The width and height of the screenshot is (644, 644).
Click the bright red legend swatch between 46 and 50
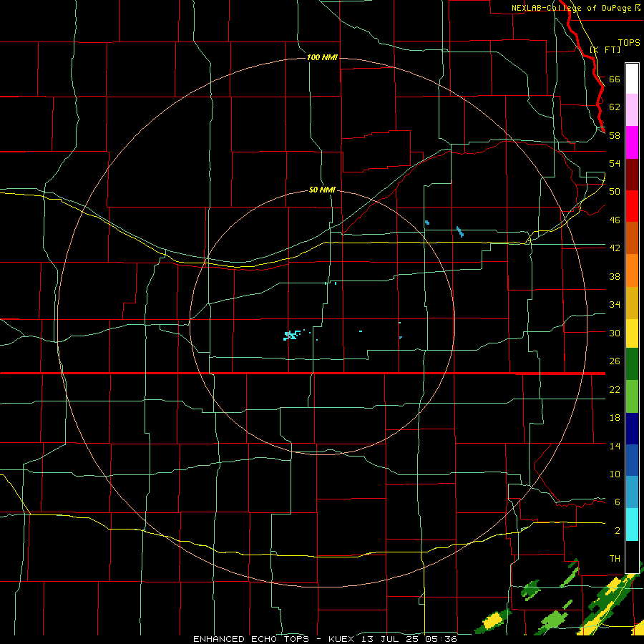632,206
